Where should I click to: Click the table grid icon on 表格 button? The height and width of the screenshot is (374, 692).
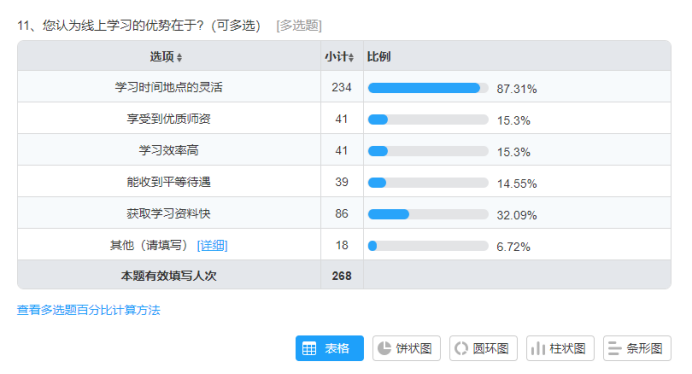coord(309,348)
